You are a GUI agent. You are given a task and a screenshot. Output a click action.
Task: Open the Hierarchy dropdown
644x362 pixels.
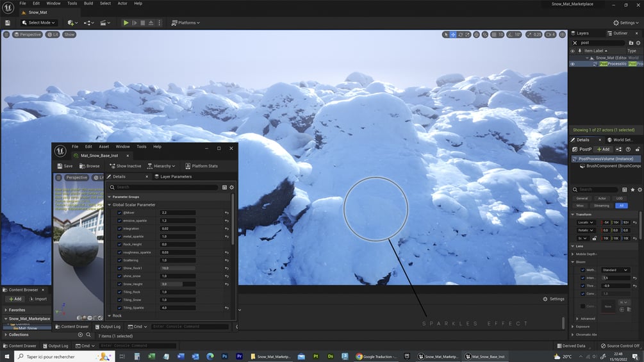161,166
